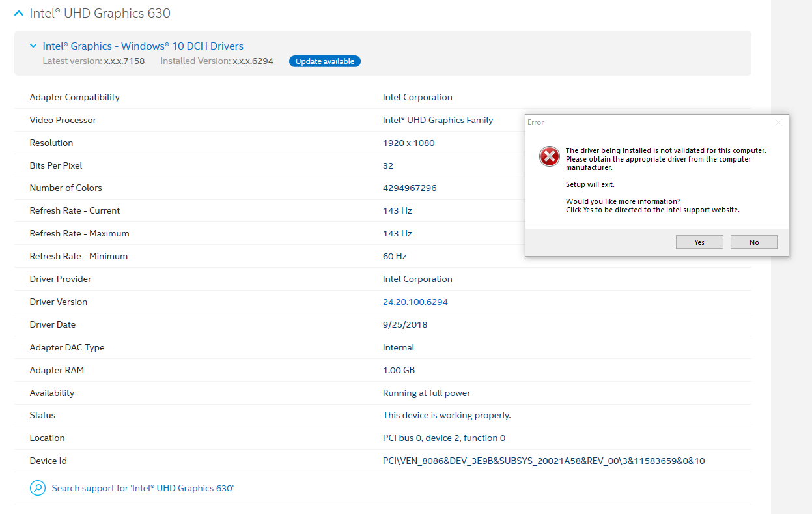The height and width of the screenshot is (514, 812).
Task: Select the Installed Version x.x.x.6294 text
Action: click(x=217, y=61)
